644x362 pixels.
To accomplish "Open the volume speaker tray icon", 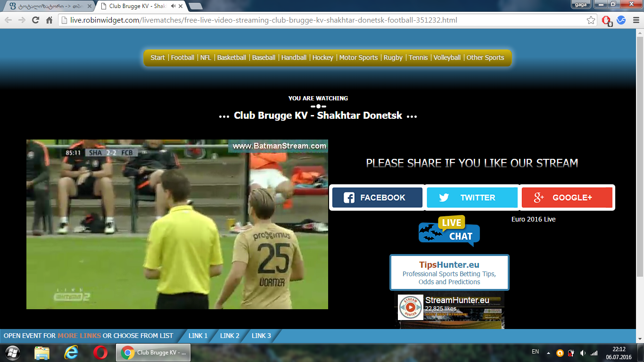I will (x=583, y=353).
